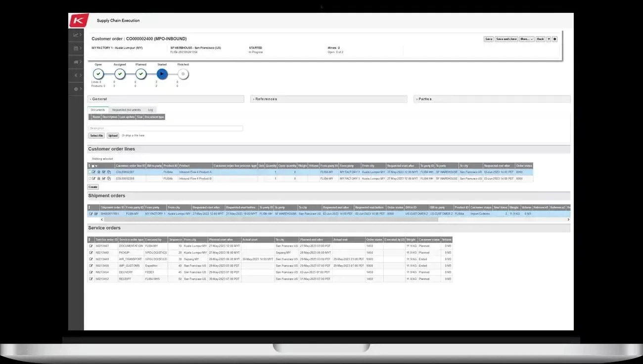Click the Upload button
Viewport: 643px width, 364px height.
click(113, 136)
